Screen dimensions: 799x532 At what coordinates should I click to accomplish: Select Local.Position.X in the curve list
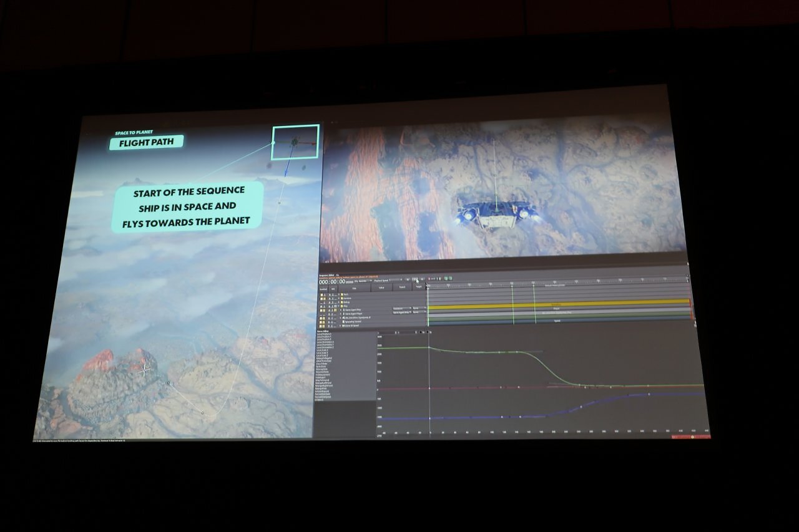pos(325,334)
